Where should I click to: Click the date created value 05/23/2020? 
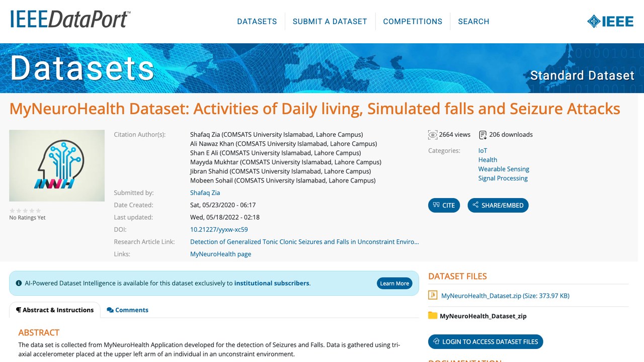(x=223, y=205)
